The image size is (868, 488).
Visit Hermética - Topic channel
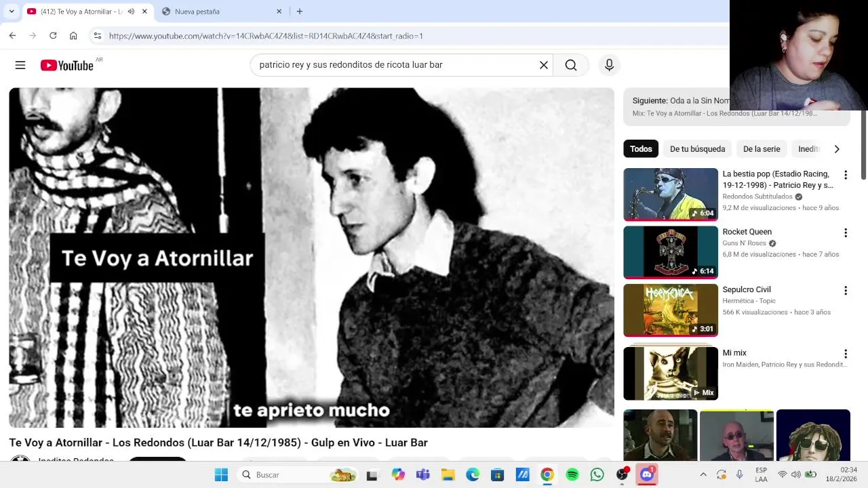pos(749,301)
